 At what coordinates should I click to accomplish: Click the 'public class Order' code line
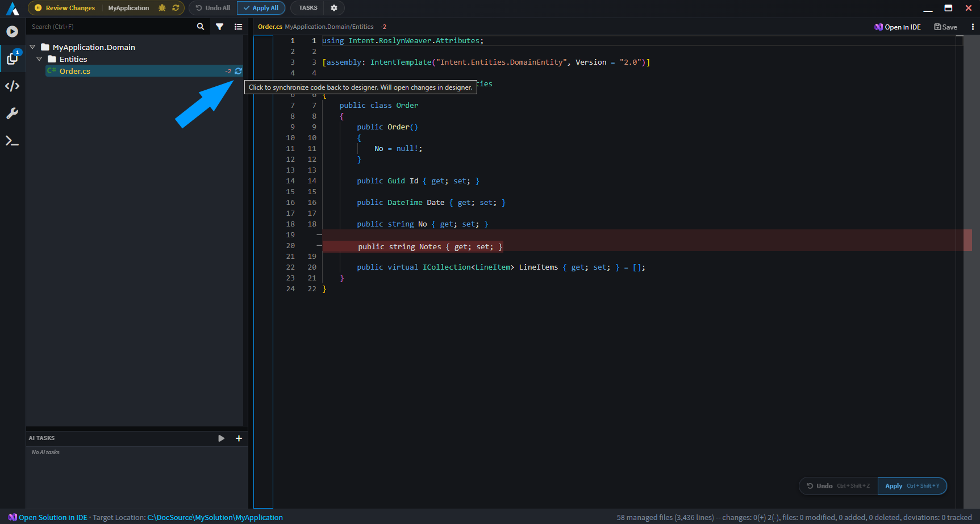tap(379, 105)
